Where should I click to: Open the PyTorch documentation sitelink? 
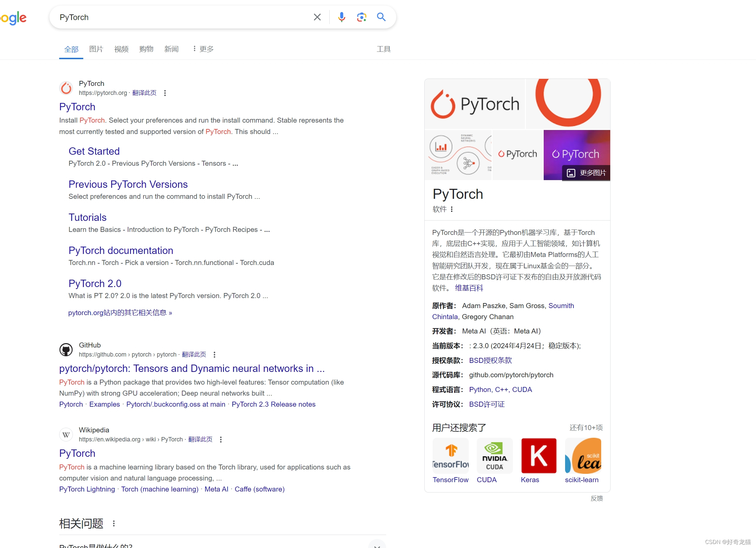coord(121,251)
